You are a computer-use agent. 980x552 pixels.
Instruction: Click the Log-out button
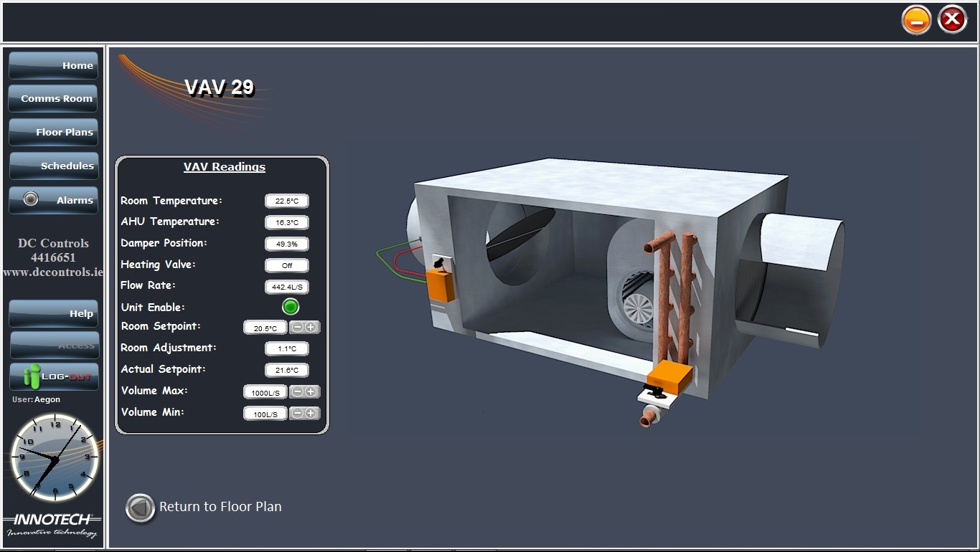(x=54, y=376)
